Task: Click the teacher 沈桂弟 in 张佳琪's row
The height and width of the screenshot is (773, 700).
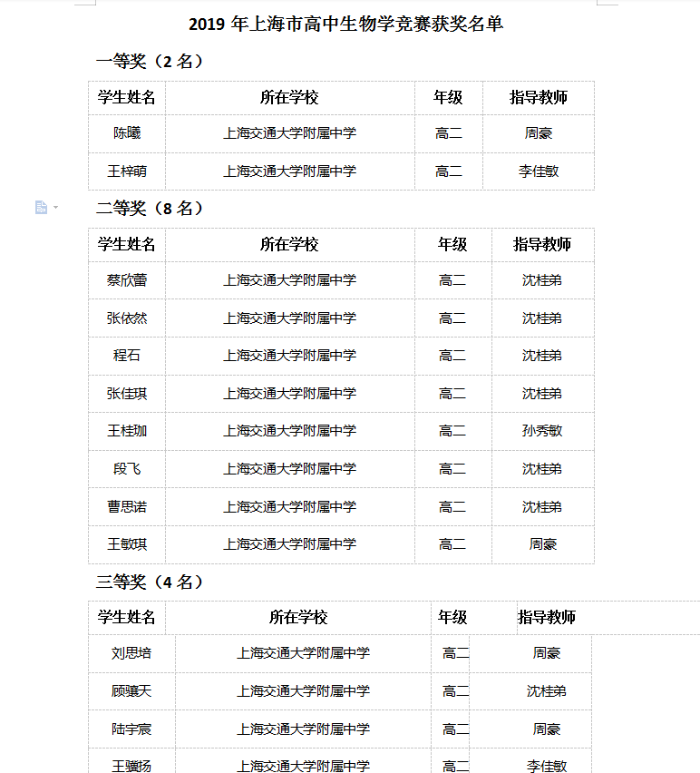Action: [x=542, y=394]
